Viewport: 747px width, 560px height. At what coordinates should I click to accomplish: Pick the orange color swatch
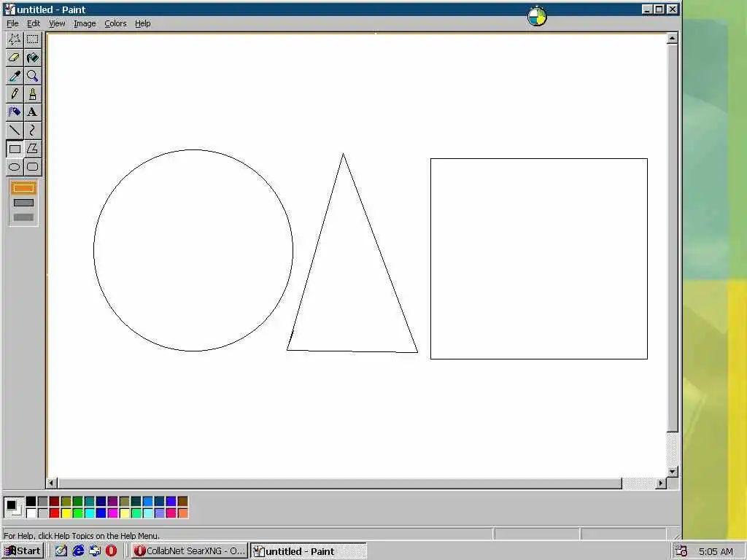pos(182,513)
